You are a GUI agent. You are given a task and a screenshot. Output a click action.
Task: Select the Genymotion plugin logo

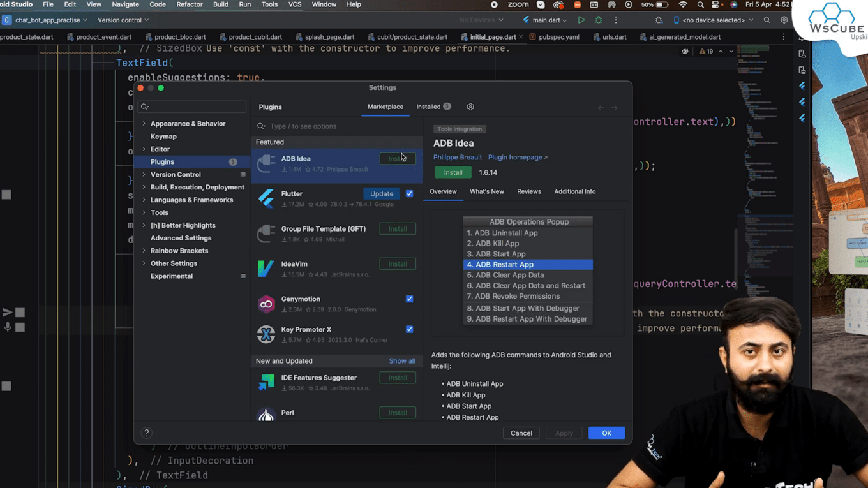[266, 304]
